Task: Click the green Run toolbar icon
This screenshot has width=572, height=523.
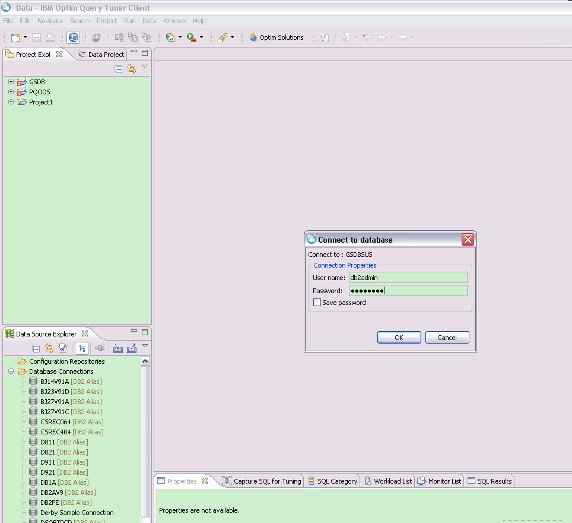Action: click(x=170, y=37)
